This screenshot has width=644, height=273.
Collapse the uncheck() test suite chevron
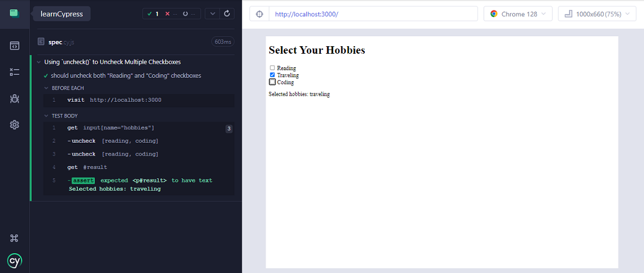39,62
